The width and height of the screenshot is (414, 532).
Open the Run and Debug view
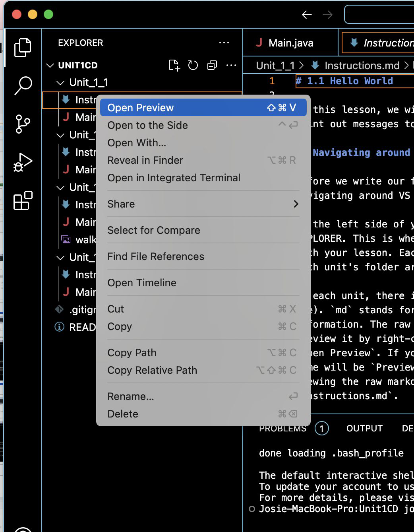pyautogui.click(x=23, y=162)
